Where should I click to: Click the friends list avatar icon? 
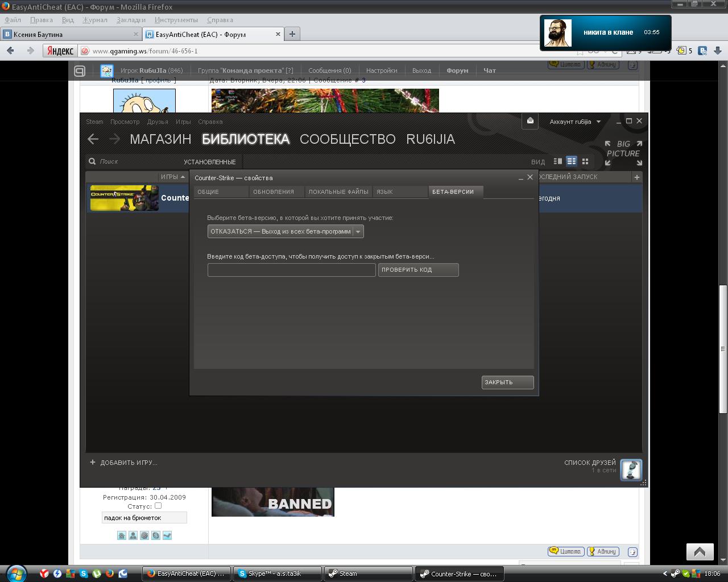pos(631,469)
